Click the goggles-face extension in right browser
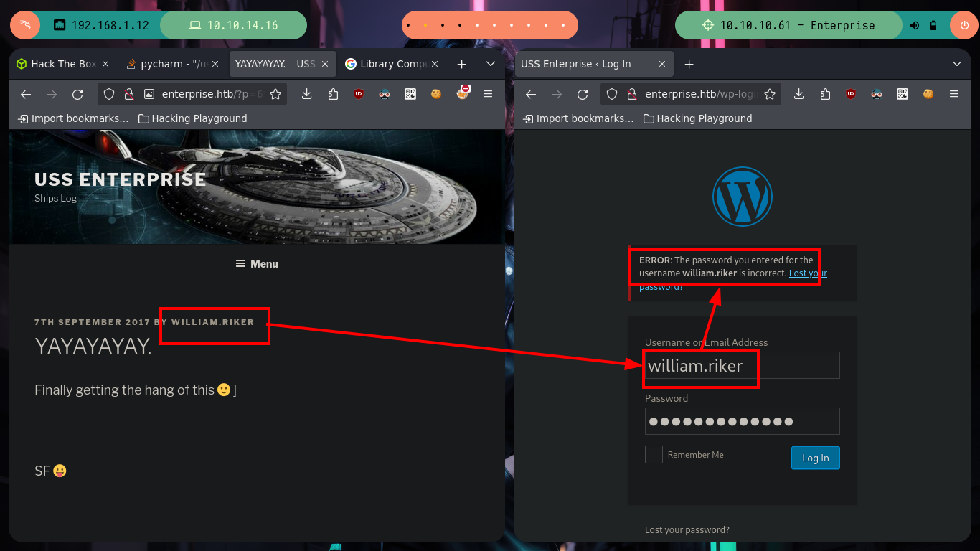The image size is (980, 551). [x=877, y=94]
